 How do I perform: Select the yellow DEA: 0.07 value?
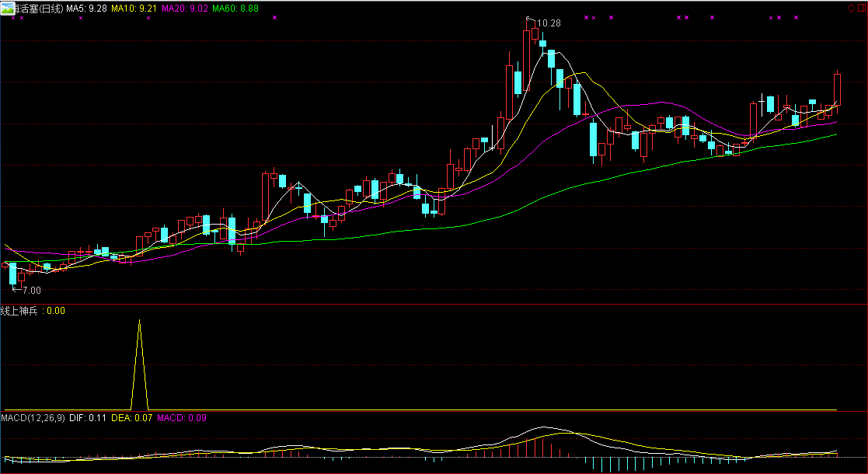(132, 417)
